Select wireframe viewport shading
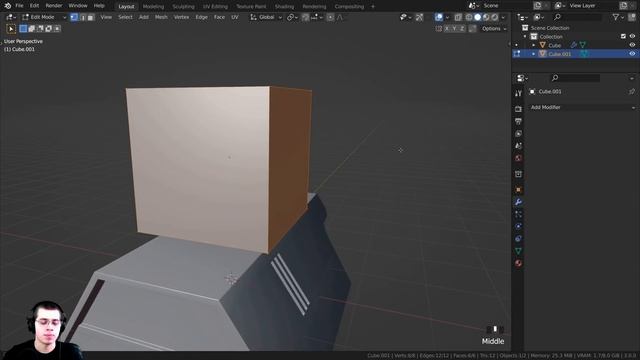 469,17
